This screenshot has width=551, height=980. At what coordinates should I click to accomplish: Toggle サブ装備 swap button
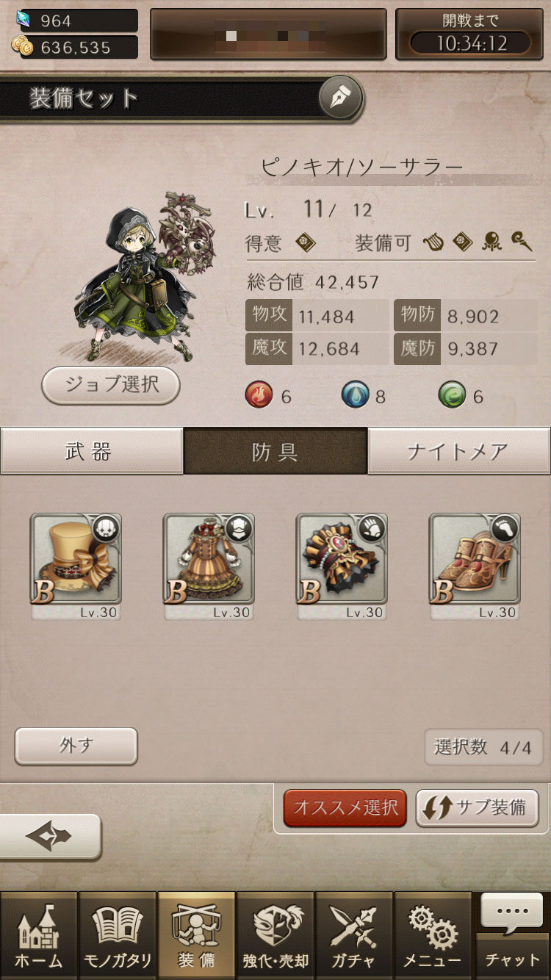click(x=478, y=808)
